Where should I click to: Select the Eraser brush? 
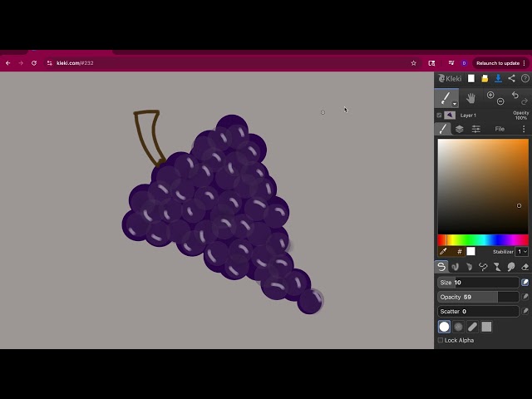525,267
